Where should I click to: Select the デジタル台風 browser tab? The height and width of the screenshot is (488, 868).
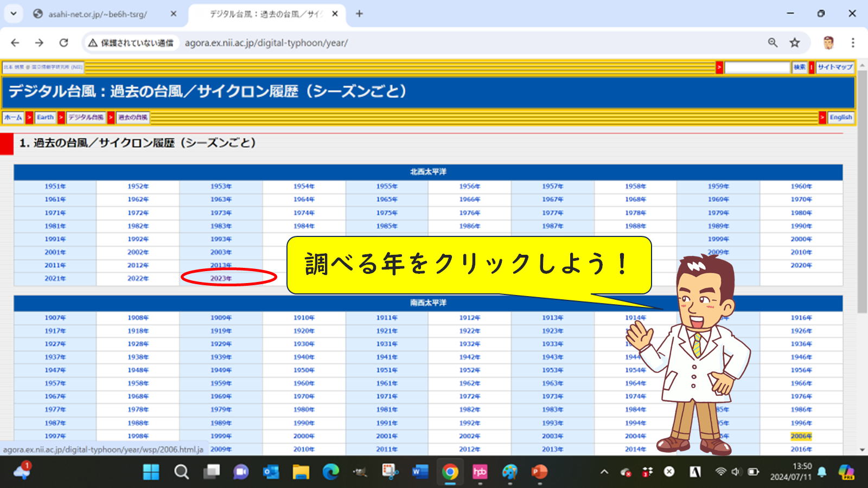click(266, 14)
